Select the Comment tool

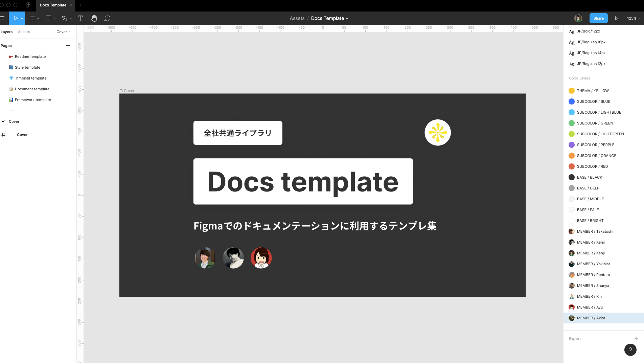[107, 18]
